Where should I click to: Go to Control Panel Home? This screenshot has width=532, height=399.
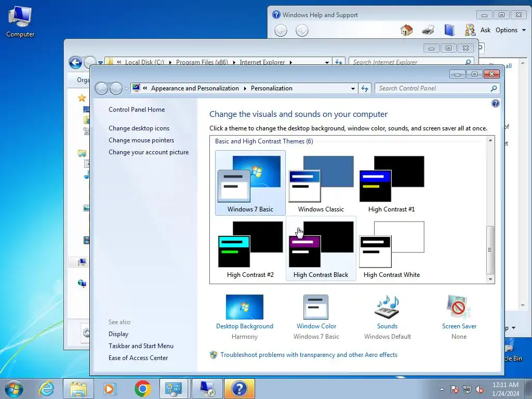pyautogui.click(x=137, y=109)
